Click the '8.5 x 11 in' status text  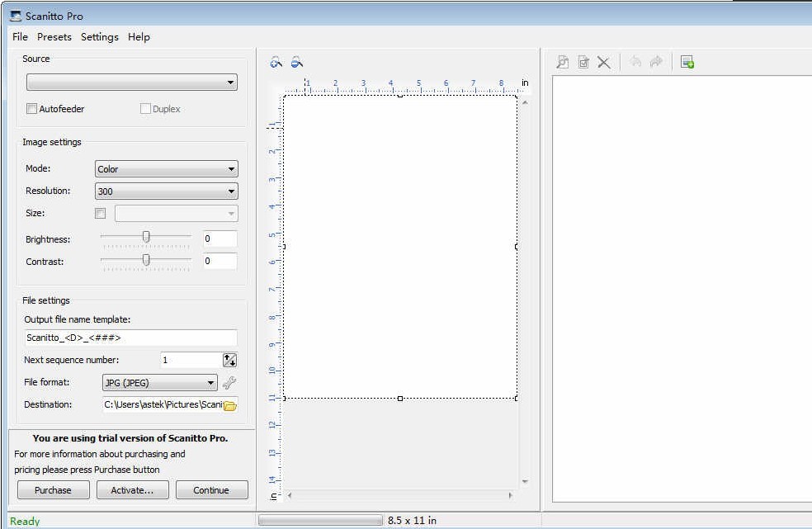413,520
